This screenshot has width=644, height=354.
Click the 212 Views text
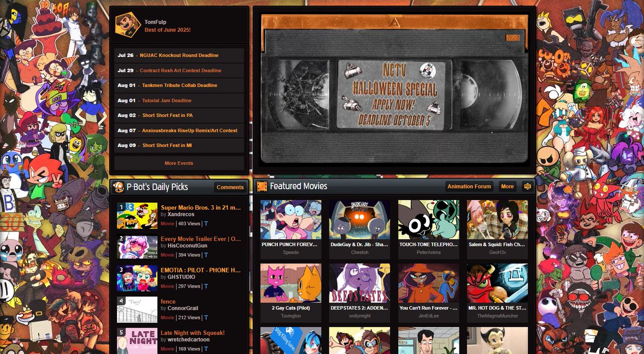point(189,318)
